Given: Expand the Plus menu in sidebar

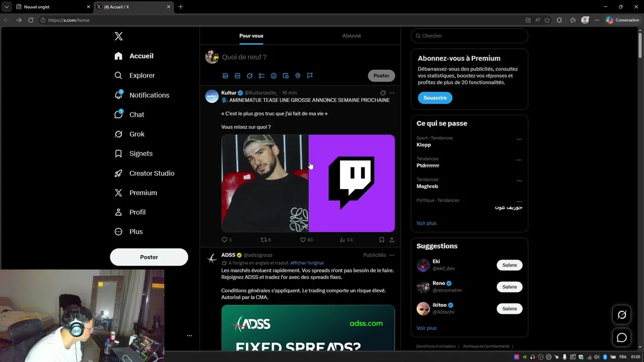Looking at the screenshot, I should point(129,232).
